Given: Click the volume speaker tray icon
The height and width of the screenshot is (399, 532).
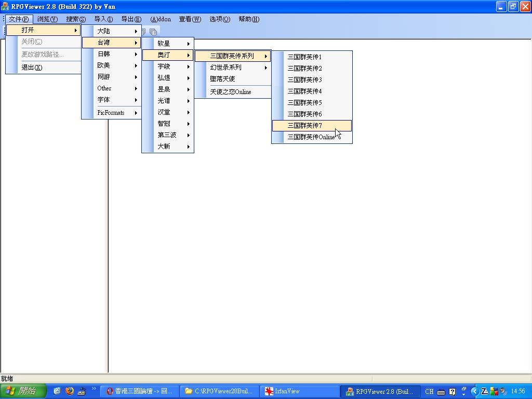Looking at the screenshot, I should [x=503, y=392].
